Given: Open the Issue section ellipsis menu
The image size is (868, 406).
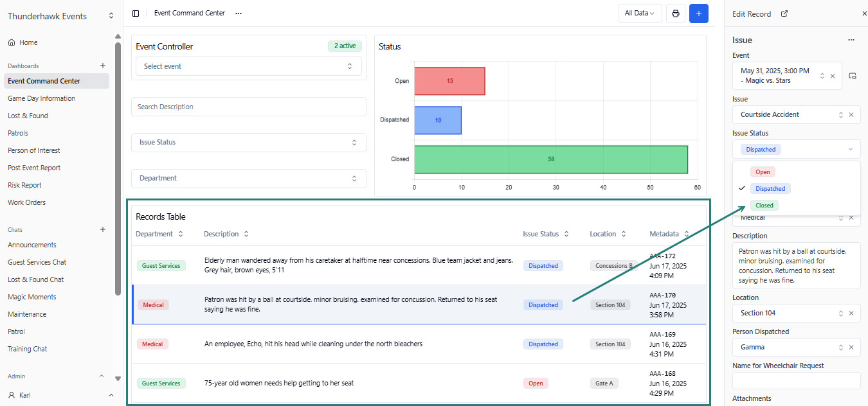Looking at the screenshot, I should click(851, 40).
